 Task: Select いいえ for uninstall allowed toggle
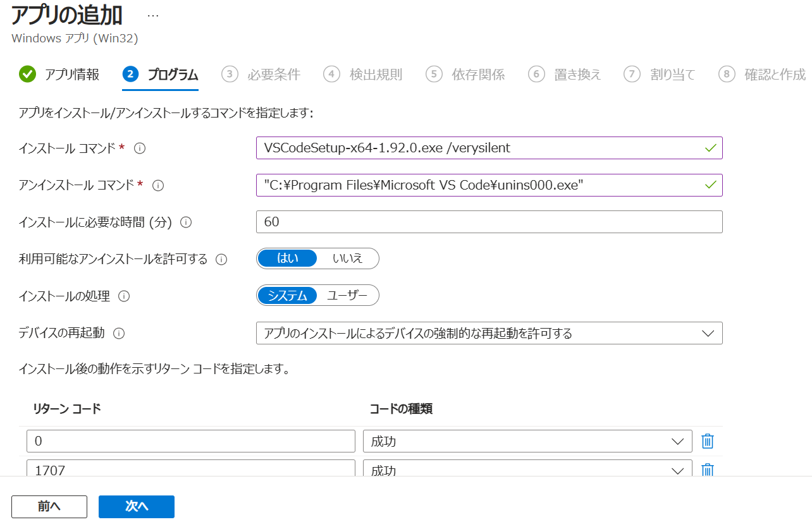(x=347, y=258)
